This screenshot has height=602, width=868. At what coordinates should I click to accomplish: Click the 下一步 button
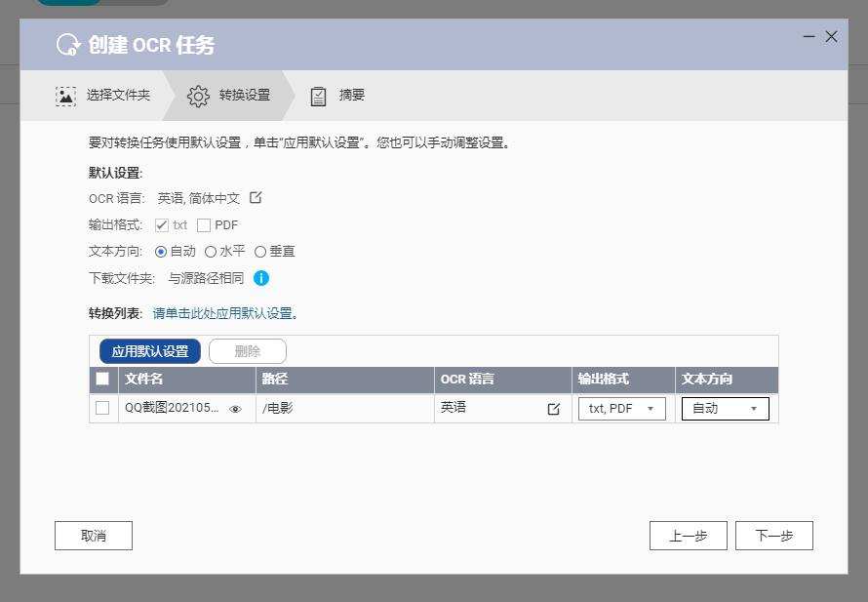coord(773,535)
